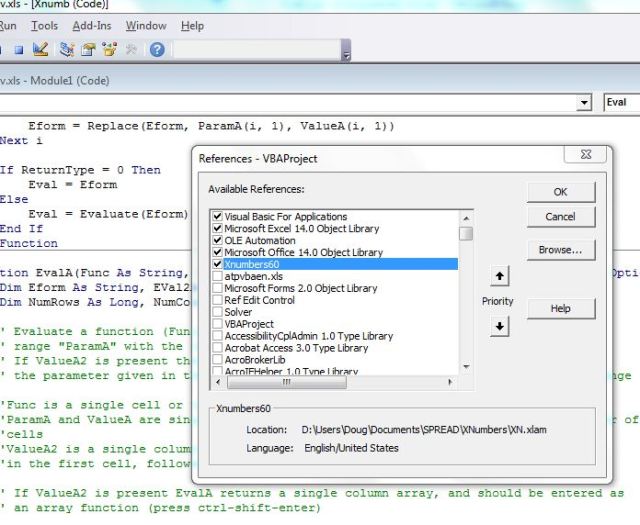Open the Add-Ins menu
Image resolution: width=640 pixels, height=525 pixels.
pyautogui.click(x=92, y=26)
